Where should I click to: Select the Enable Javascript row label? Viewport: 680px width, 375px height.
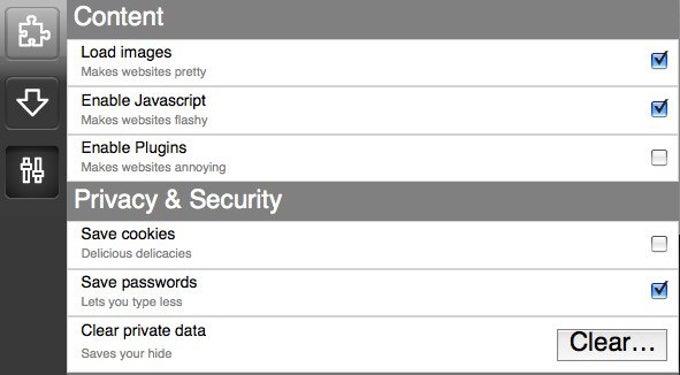144,101
